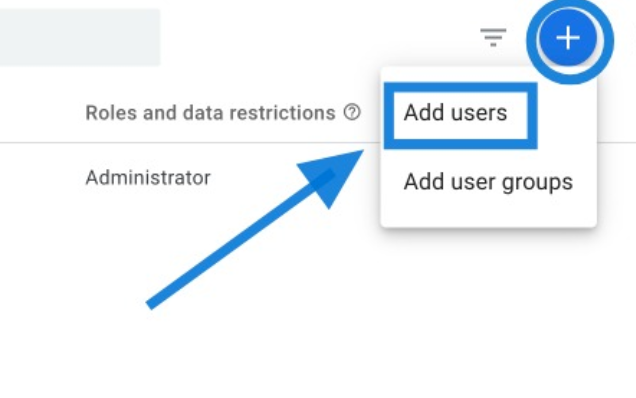Select Add users from the menu
Image resolution: width=636 pixels, height=398 pixels.
point(455,112)
